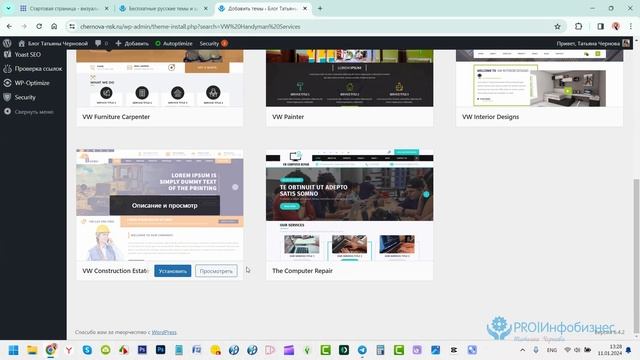Screen dimensions: 640x360
Task: Open the notifications bell in the tray
Action: (629, 350)
